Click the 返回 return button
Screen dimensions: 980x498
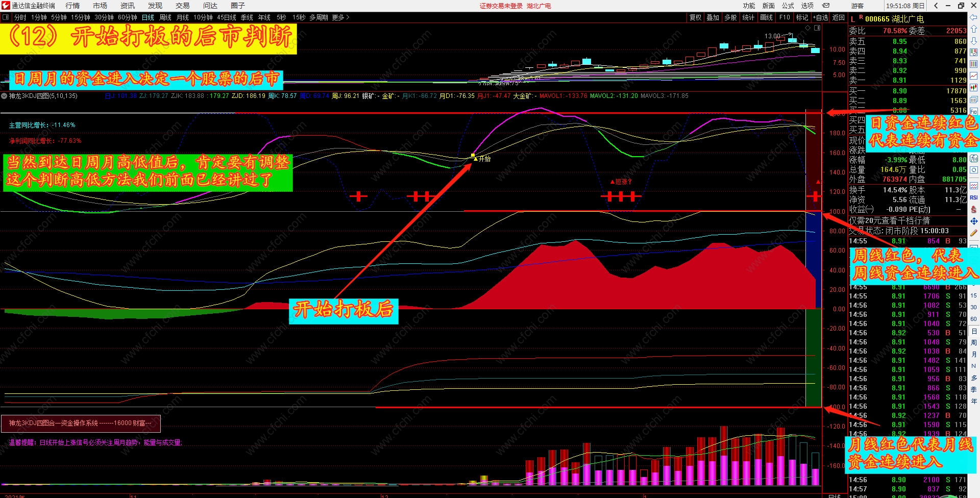[839, 17]
